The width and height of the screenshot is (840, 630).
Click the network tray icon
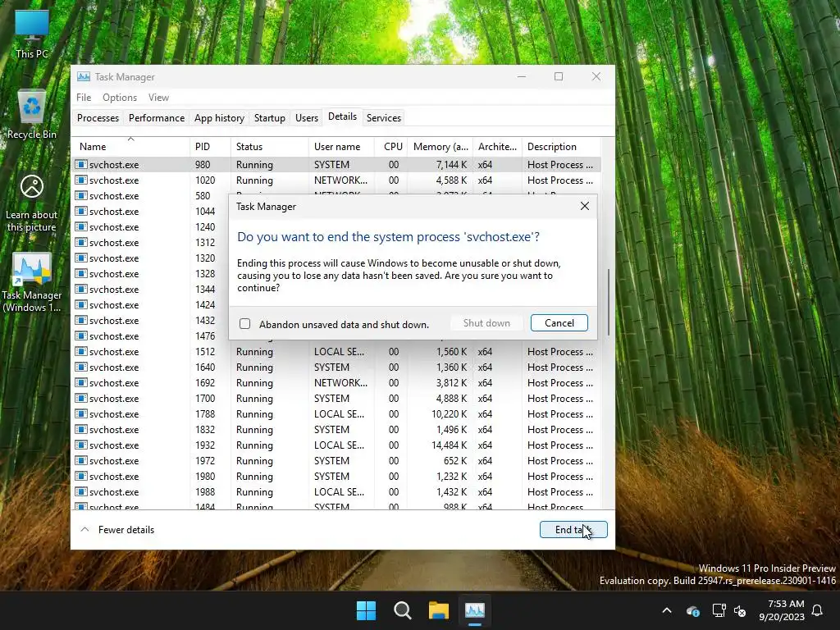pyautogui.click(x=719, y=610)
